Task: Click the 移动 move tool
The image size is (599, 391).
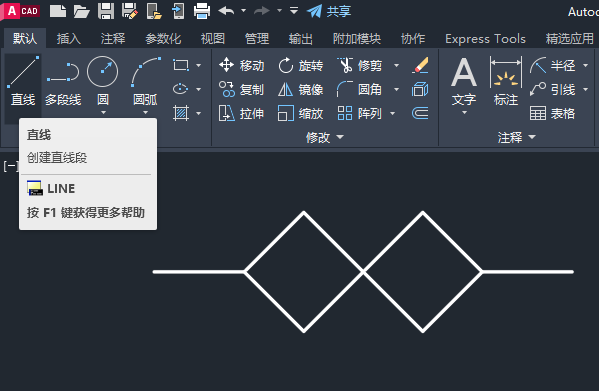Action: [x=241, y=65]
